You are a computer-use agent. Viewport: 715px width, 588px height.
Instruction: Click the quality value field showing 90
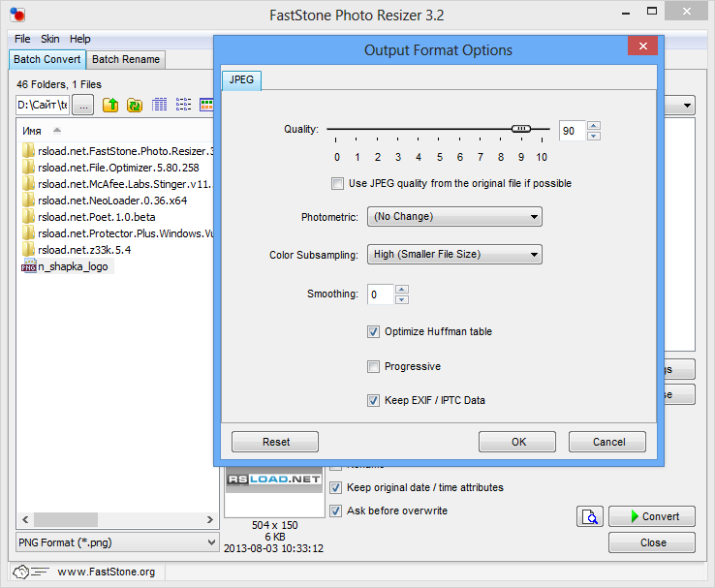pos(573,131)
